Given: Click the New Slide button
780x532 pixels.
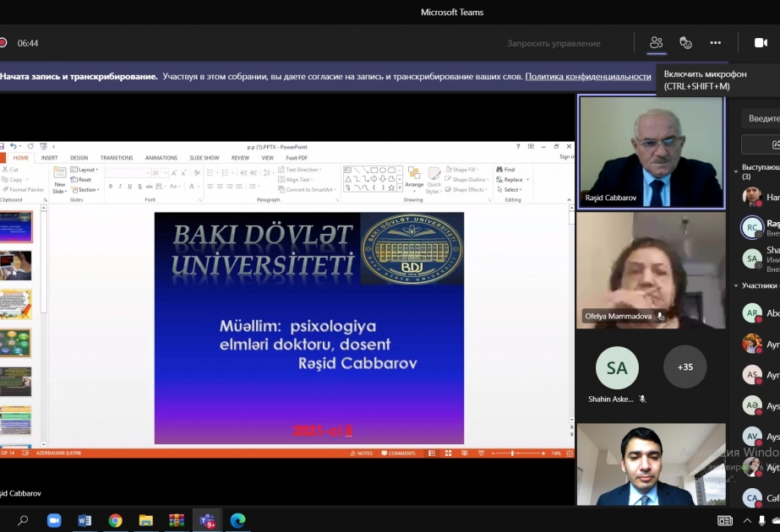Looking at the screenshot, I should click(60, 180).
